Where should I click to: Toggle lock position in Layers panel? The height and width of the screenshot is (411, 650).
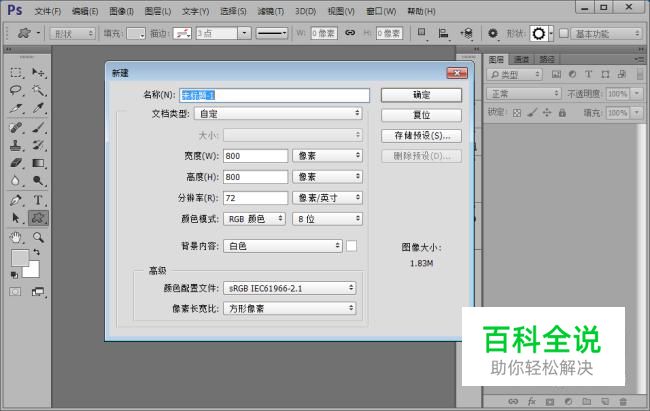pos(547,112)
